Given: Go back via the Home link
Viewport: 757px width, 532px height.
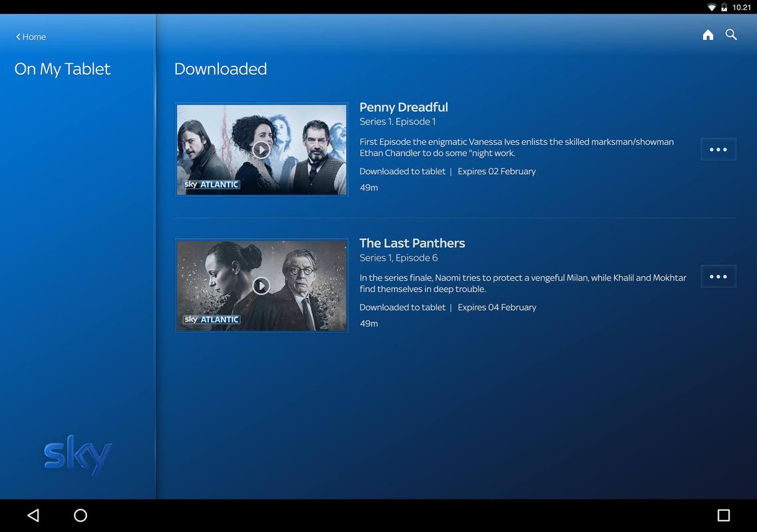Looking at the screenshot, I should 31,37.
